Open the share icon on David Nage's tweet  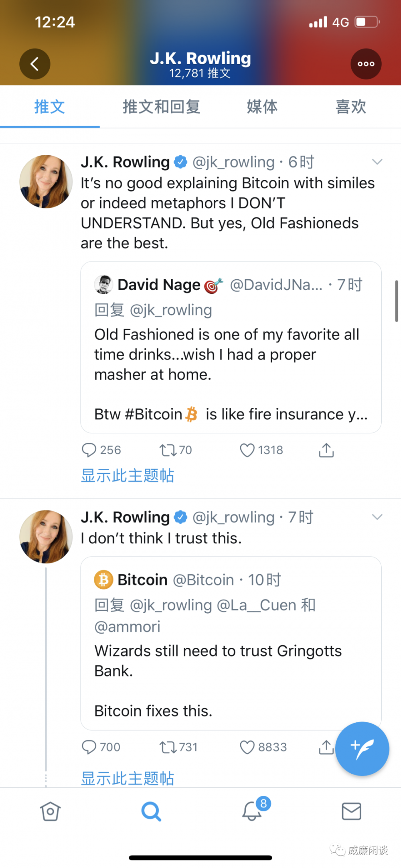coord(326,450)
